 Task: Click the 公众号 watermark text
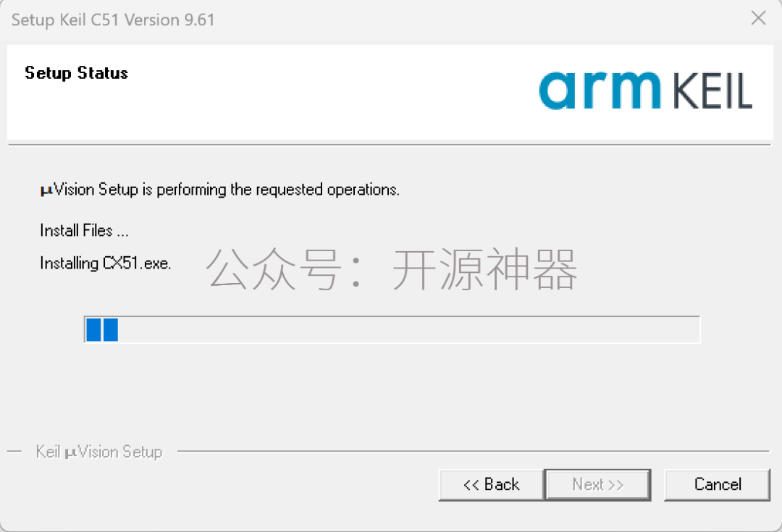(273, 269)
